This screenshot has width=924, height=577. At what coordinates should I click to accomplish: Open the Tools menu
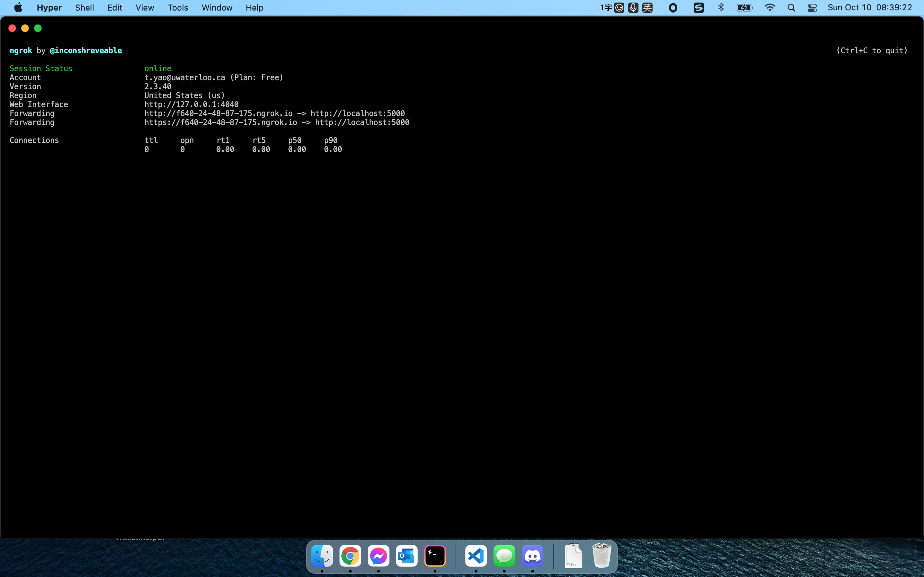coord(177,8)
